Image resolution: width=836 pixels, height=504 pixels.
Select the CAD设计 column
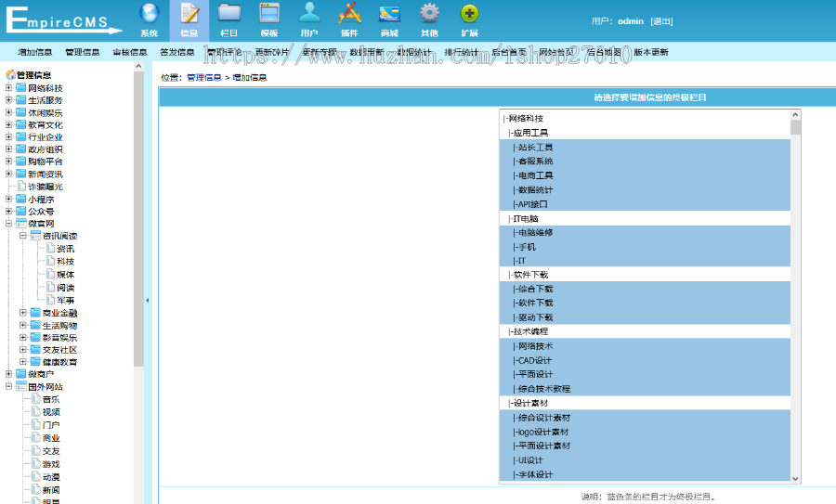[646, 361]
